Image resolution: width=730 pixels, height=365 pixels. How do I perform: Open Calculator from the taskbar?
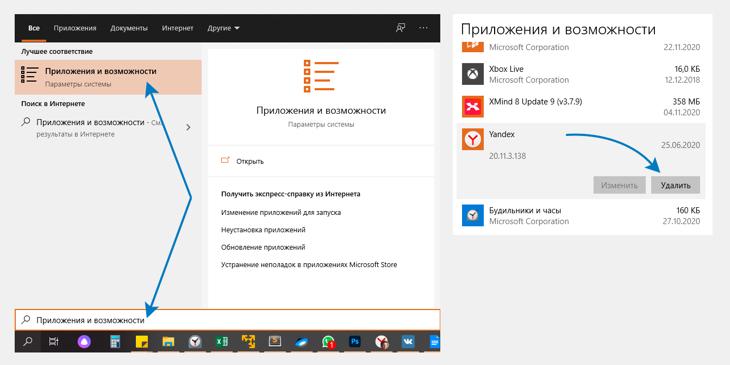(114, 342)
